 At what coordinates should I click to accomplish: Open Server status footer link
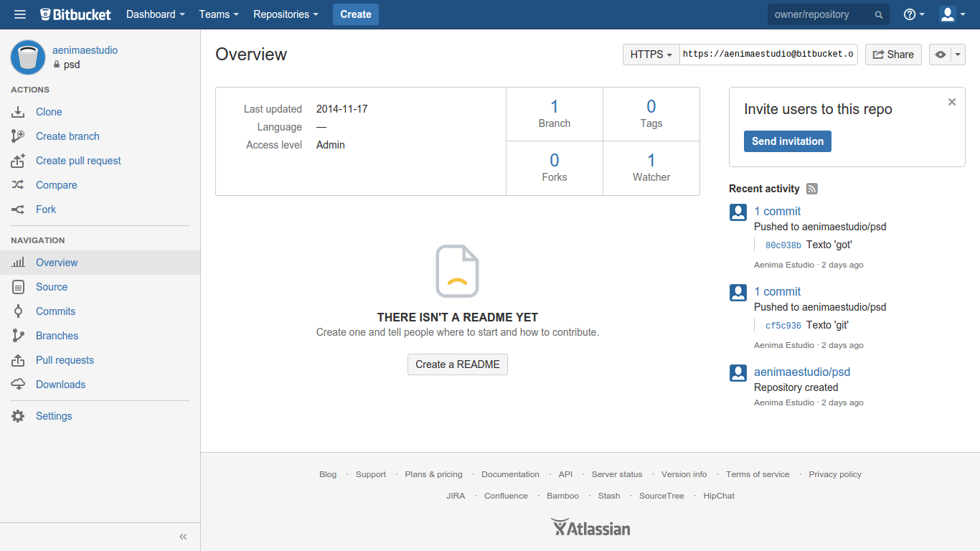pos(617,474)
